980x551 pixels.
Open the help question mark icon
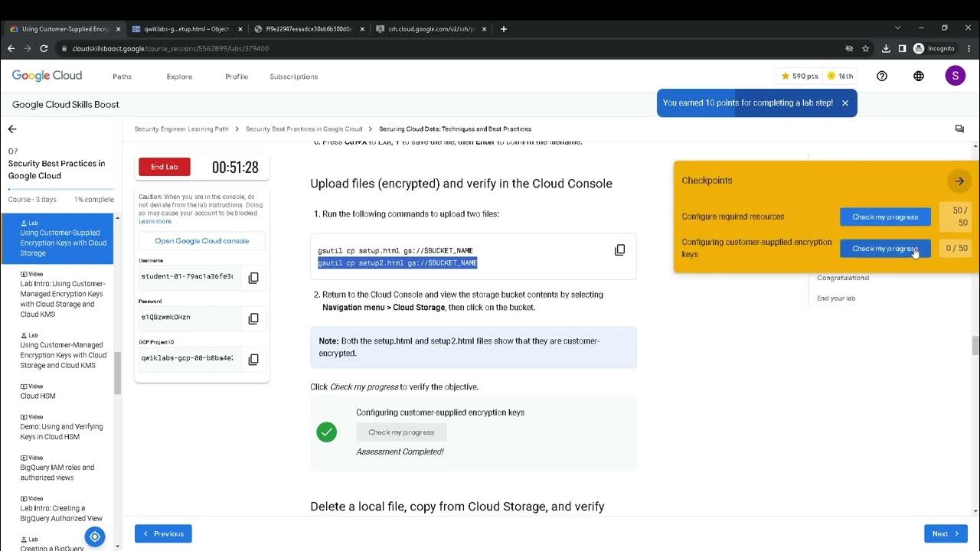coord(882,76)
